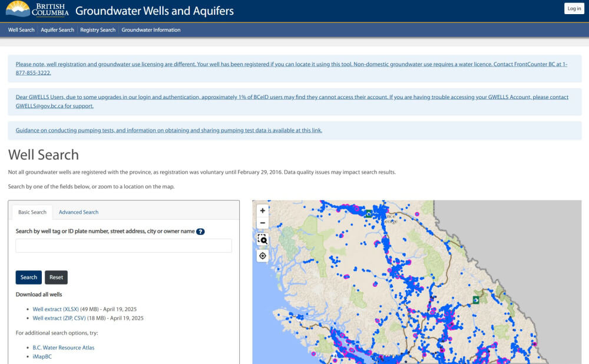The width and height of the screenshot is (589, 364).
Task: Click the green park marker near Prince George
Action: (369, 214)
